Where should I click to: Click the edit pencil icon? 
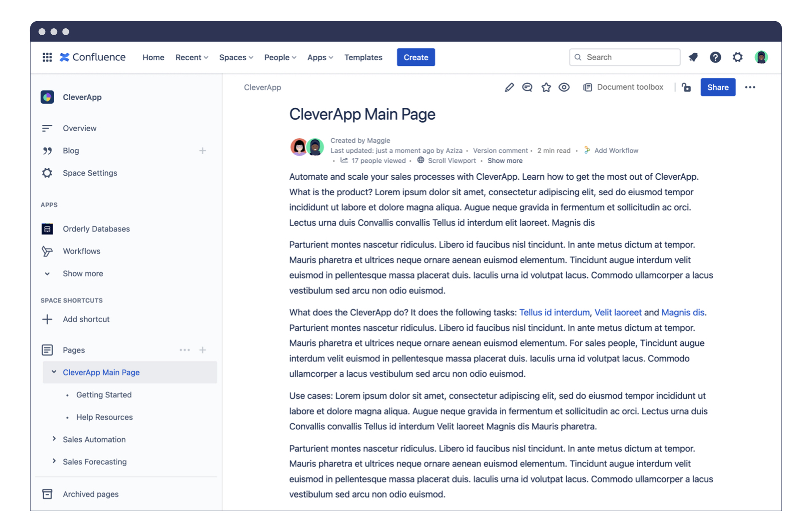click(x=509, y=87)
